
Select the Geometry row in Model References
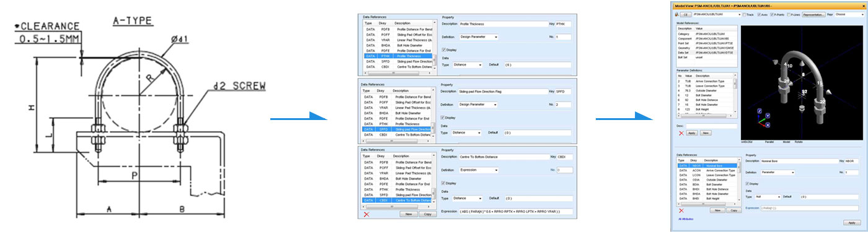coord(707,48)
